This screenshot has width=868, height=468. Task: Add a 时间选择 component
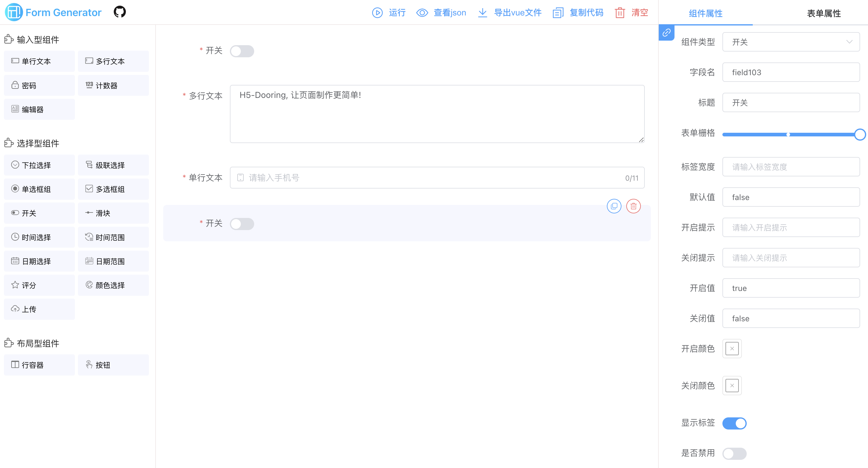point(39,237)
